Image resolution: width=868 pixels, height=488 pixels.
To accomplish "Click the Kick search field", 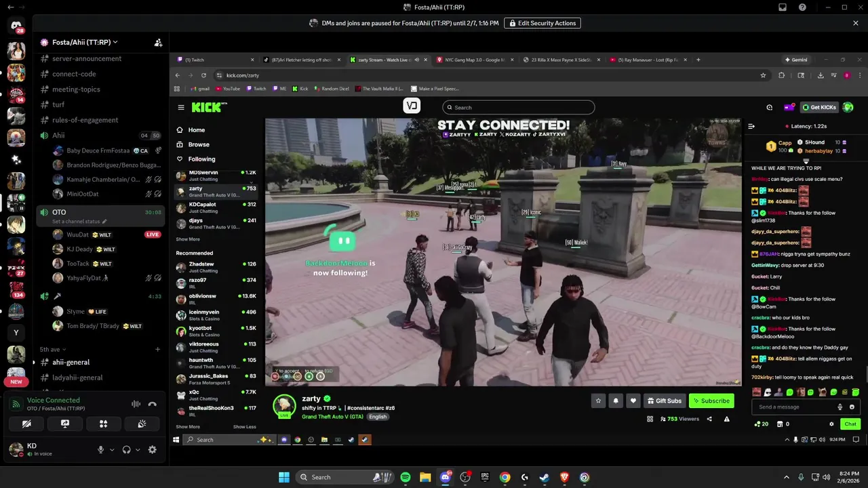I will [x=519, y=107].
